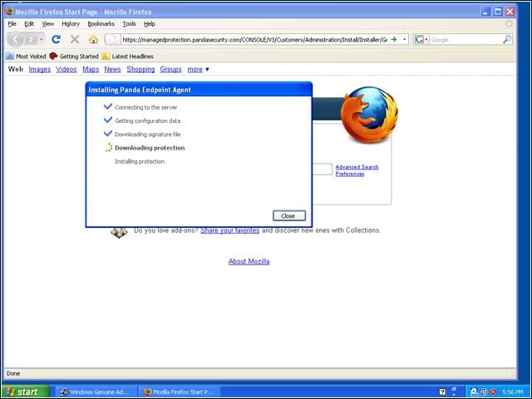532x399 pixels.
Task: Open the Latest Headlines feed bookmark
Action: point(128,57)
